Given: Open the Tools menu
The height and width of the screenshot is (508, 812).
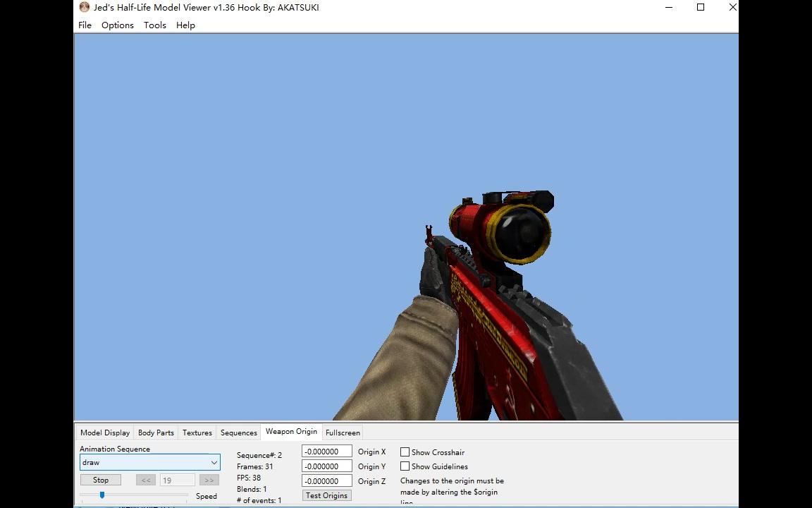Looking at the screenshot, I should tap(154, 25).
